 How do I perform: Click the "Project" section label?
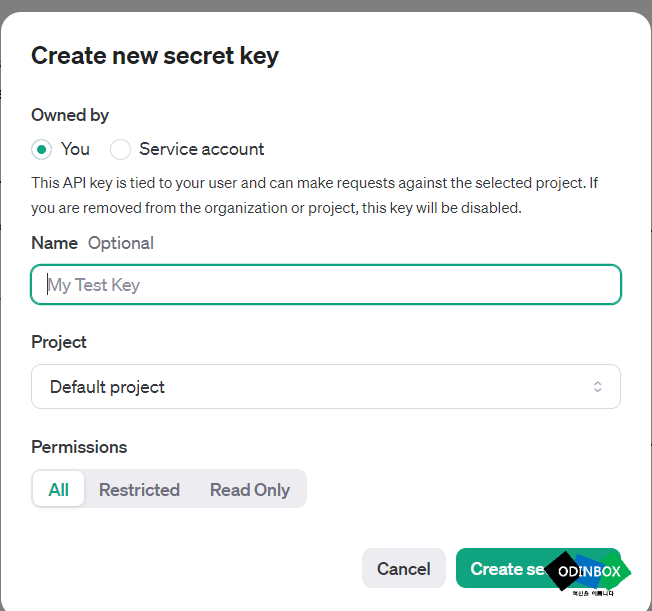59,342
